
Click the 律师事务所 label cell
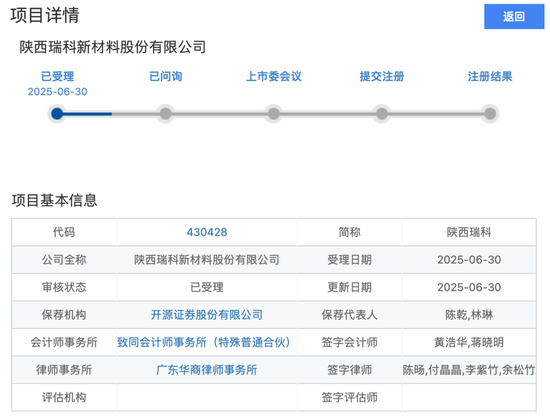[x=64, y=370]
